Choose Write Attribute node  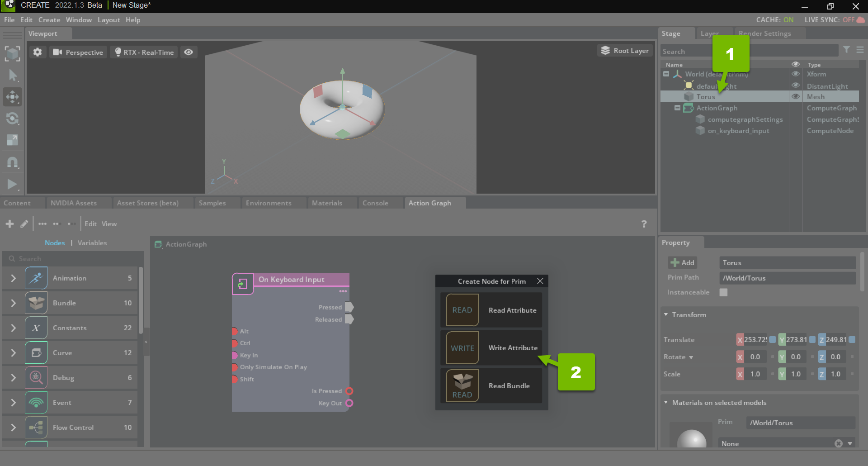[491, 348]
